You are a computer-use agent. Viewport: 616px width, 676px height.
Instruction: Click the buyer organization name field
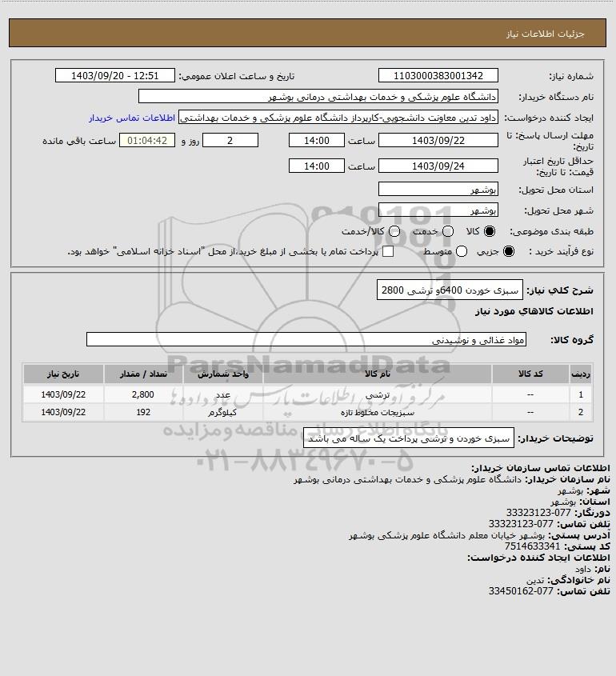pos(318,96)
